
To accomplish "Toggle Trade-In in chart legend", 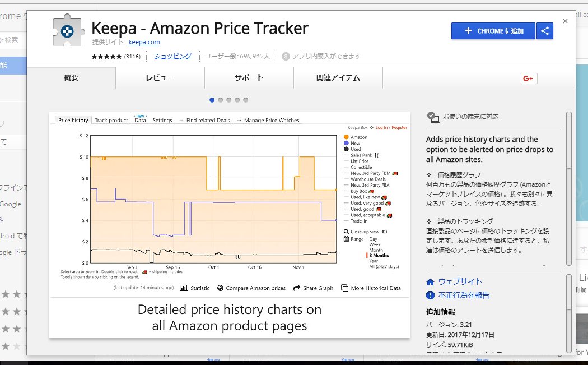I will 356,221.
